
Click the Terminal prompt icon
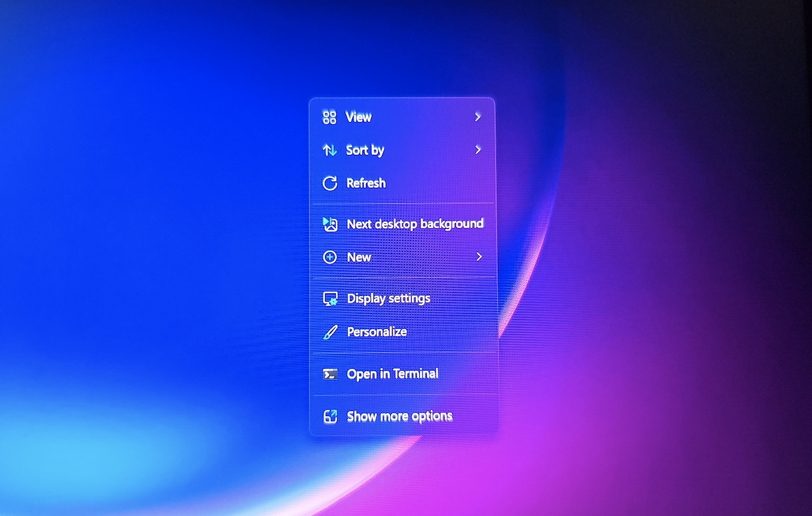[x=329, y=374]
